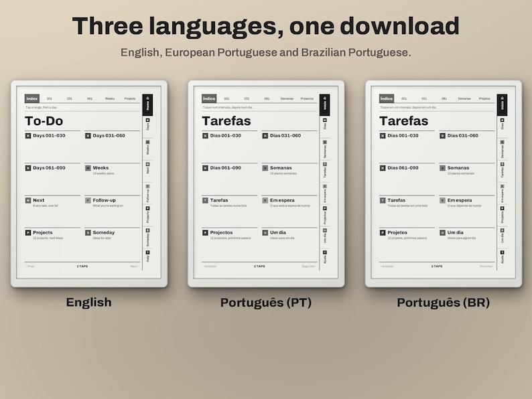Select the Projects top tab on English tablet
Screen dimensions: 532x399
129,98
